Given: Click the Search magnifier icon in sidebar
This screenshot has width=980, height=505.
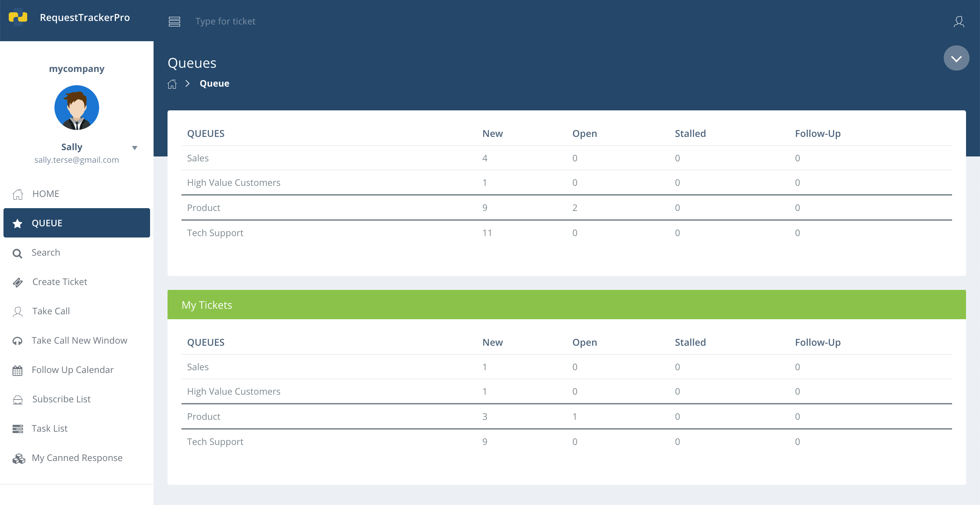Looking at the screenshot, I should [x=17, y=253].
